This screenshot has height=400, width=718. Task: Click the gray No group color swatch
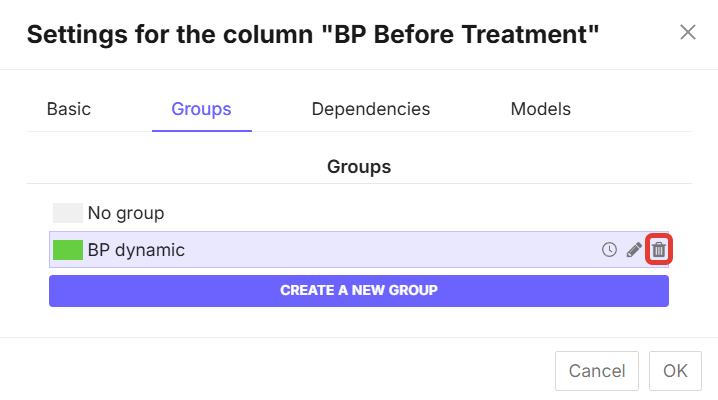(67, 213)
